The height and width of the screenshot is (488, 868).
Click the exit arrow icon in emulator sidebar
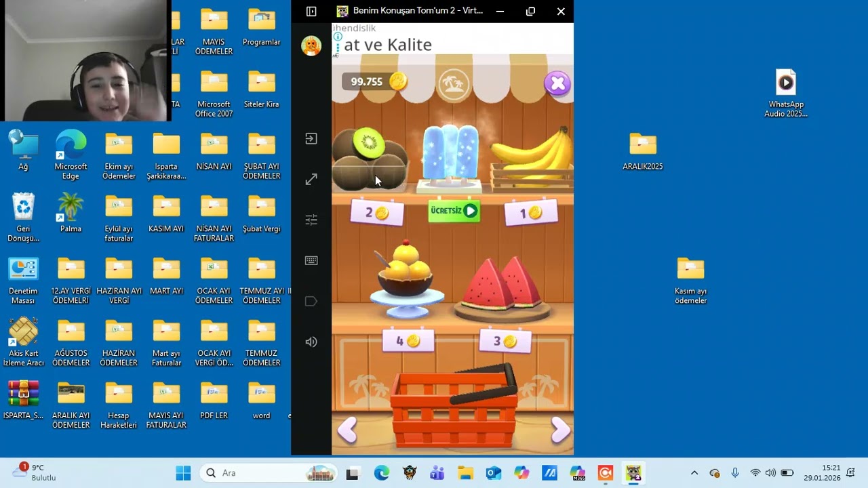click(x=311, y=139)
